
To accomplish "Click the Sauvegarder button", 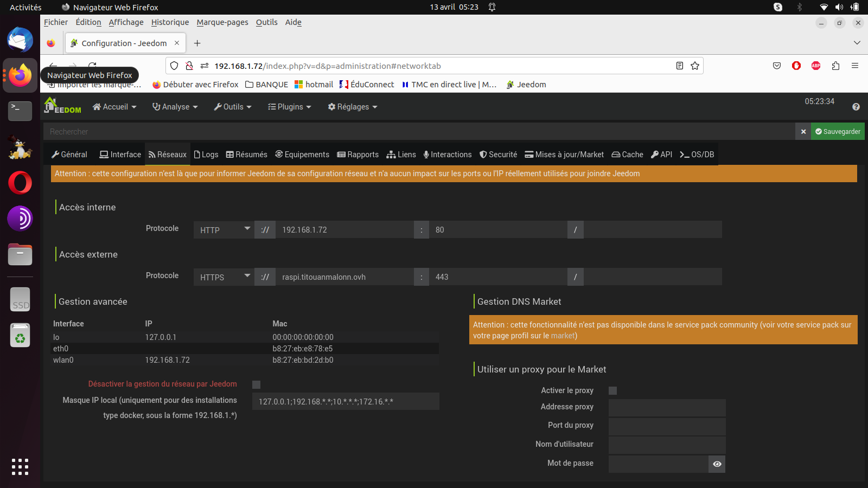I will pyautogui.click(x=837, y=132).
